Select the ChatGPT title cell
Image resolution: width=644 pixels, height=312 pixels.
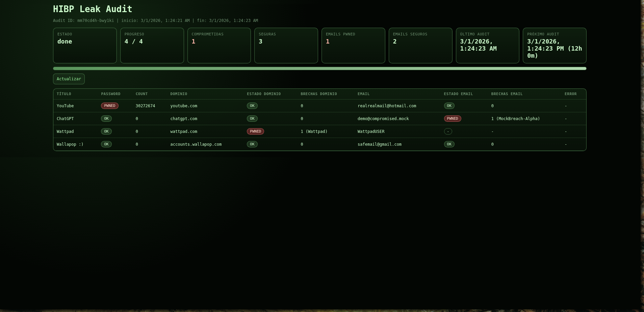[65, 119]
